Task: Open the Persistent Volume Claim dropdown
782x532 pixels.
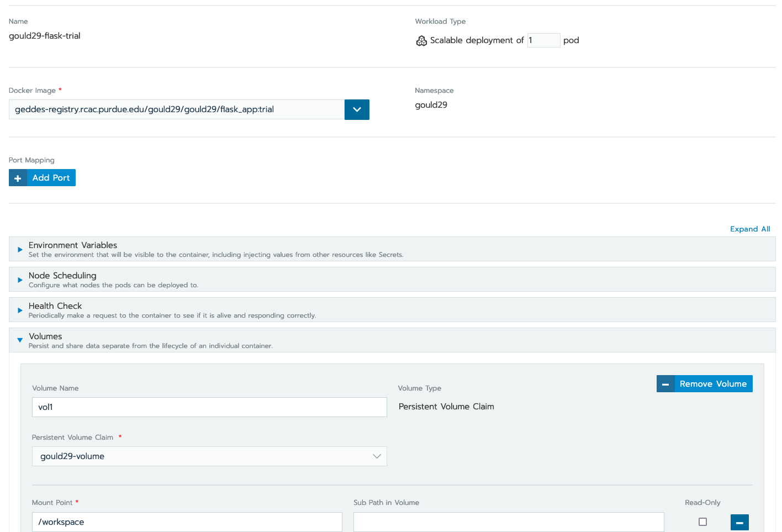Action: pos(377,456)
